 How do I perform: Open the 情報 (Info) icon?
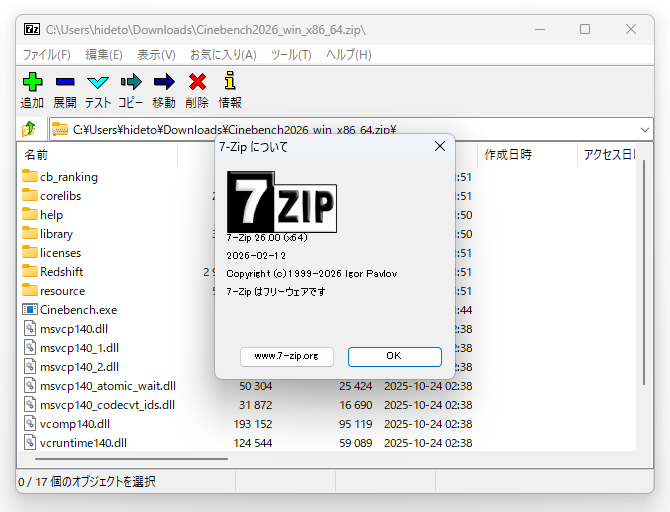pyautogui.click(x=230, y=80)
